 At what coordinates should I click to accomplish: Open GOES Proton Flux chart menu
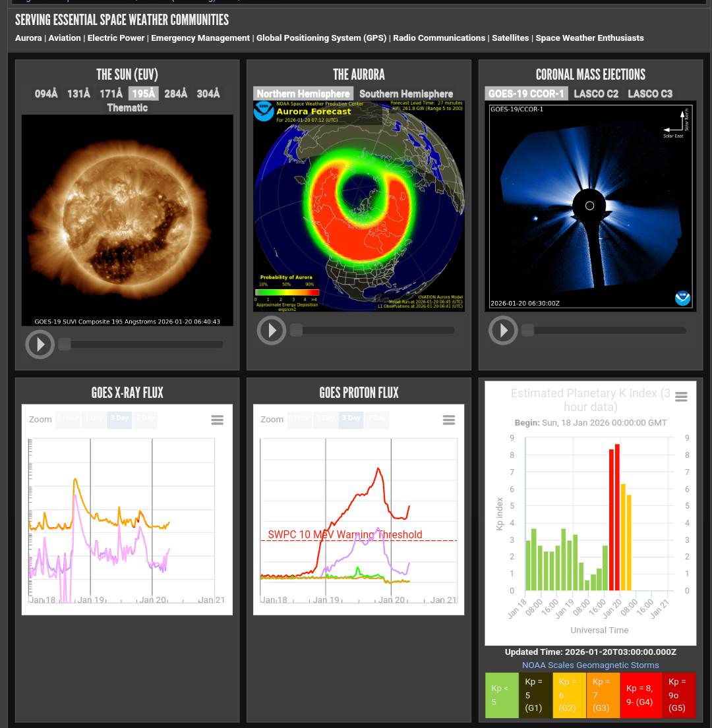(449, 420)
